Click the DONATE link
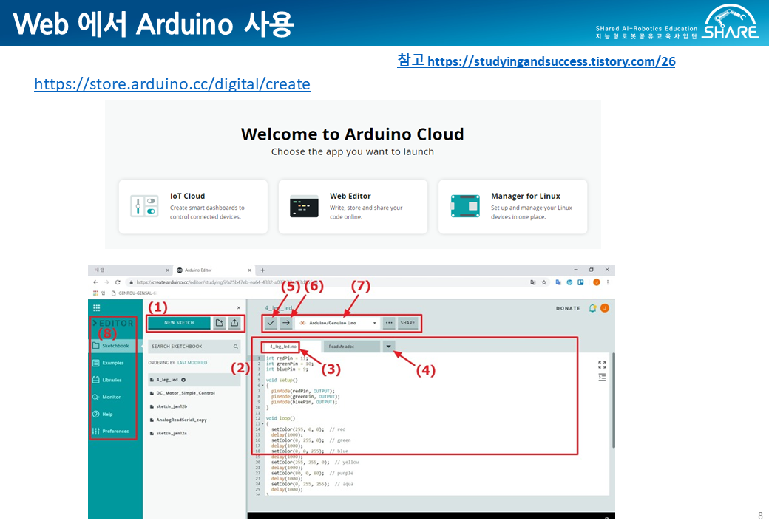This screenshot has width=769, height=532. (568, 309)
